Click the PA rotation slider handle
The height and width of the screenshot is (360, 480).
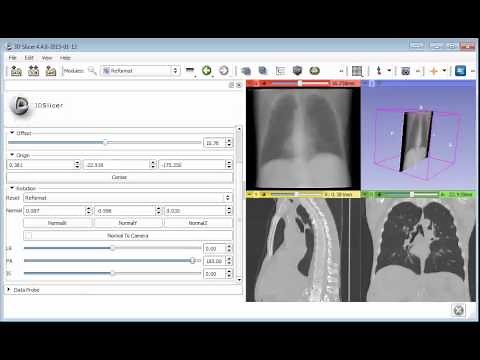point(192,261)
